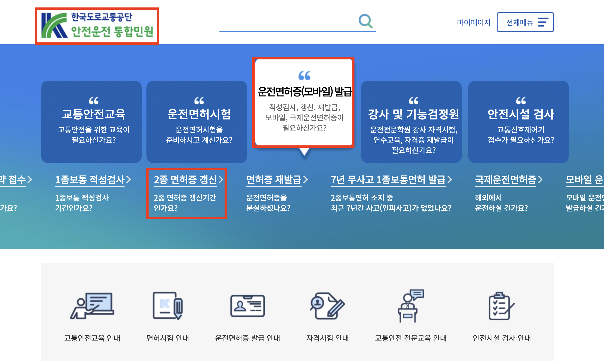
Task: Click the 교통안전 전문교육 안내 lecturer icon
Action: tap(410, 306)
